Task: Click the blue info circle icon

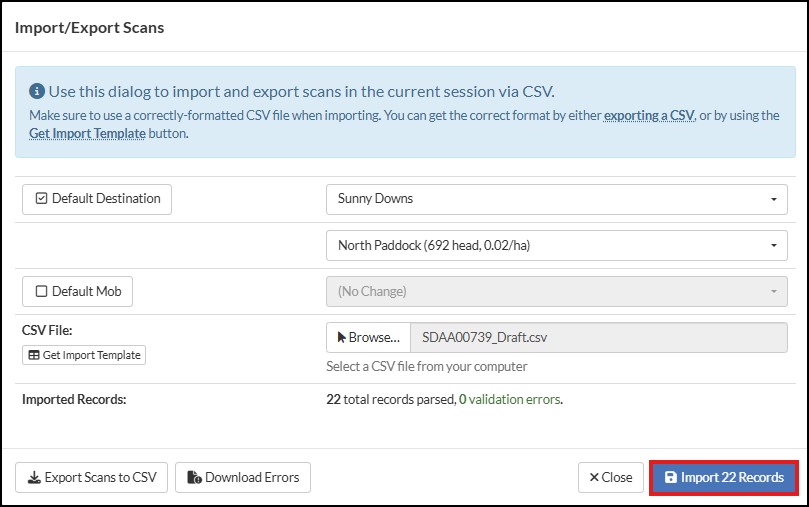Action: pyautogui.click(x=37, y=91)
